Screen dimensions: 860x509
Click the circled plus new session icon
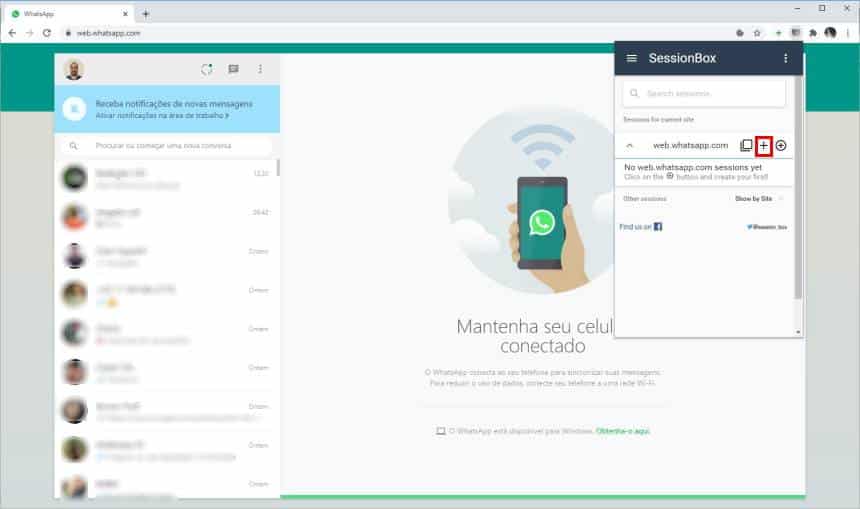point(781,145)
